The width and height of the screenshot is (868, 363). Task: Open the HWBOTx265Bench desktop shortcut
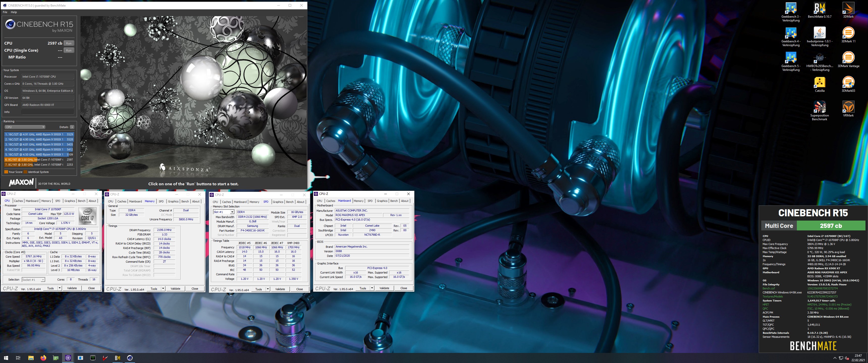click(820, 62)
